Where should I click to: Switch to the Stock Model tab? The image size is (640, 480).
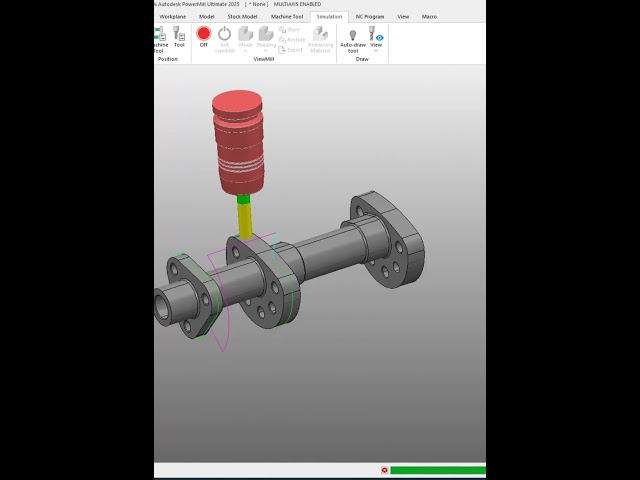coord(242,17)
